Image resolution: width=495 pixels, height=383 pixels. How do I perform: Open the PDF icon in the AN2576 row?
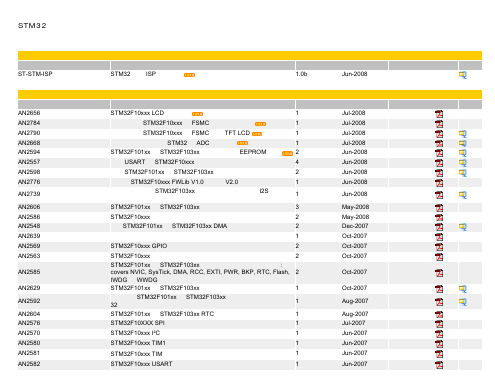439,324
